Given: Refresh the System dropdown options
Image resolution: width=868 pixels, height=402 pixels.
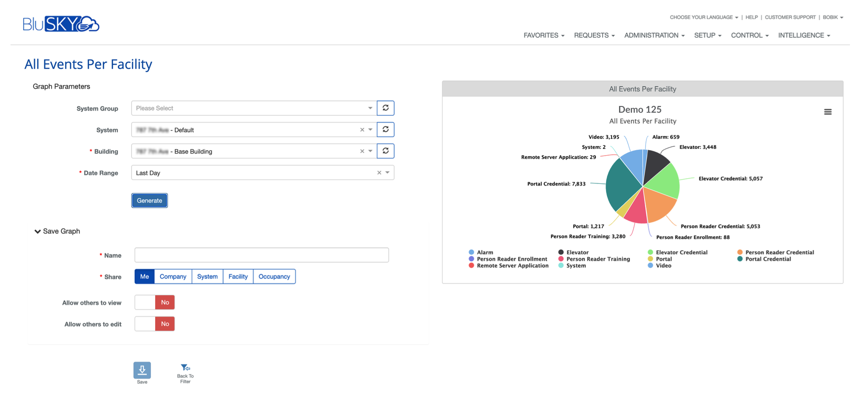Looking at the screenshot, I should click(385, 130).
